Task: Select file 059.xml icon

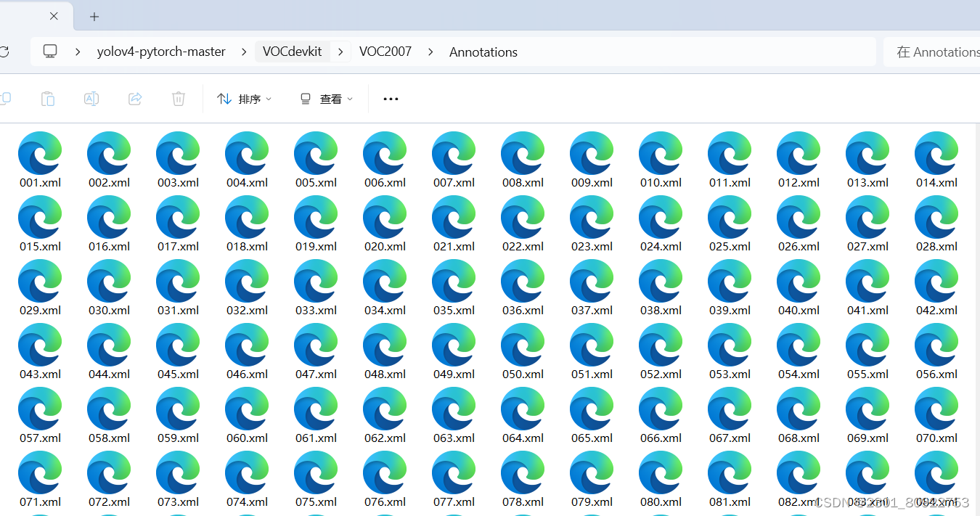Action: (x=178, y=408)
